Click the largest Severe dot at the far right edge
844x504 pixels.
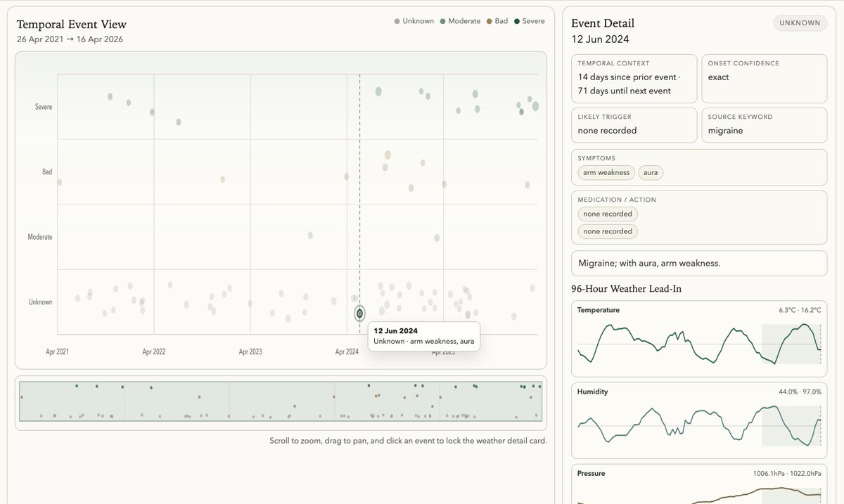tap(535, 106)
